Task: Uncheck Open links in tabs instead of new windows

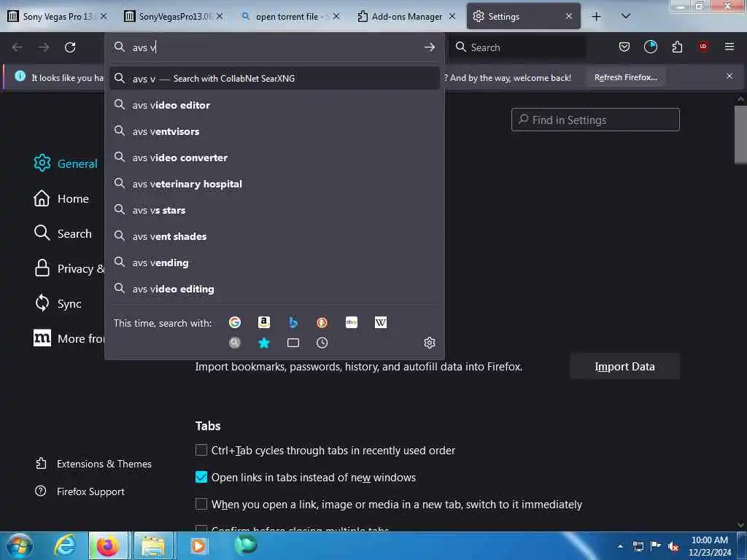Action: (x=201, y=477)
